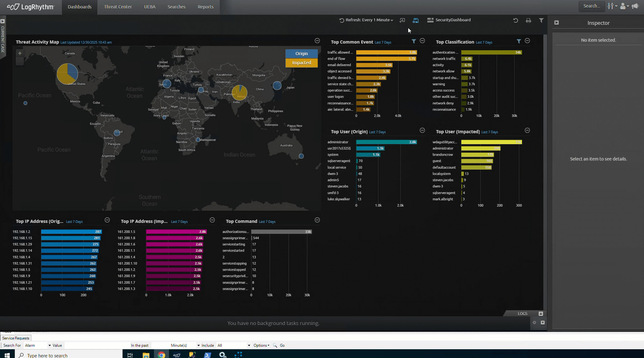This screenshot has height=358, width=644.
Task: Open the notifications speaker icon top right
Action: tap(635, 6)
